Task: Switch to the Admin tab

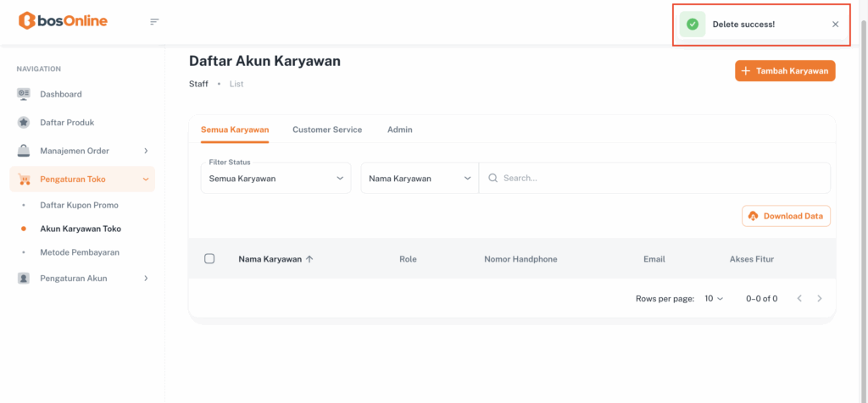Action: (400, 130)
